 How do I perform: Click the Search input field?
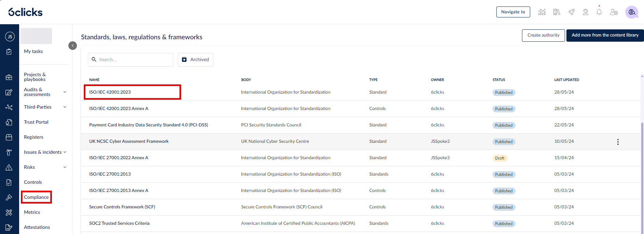coord(131,59)
